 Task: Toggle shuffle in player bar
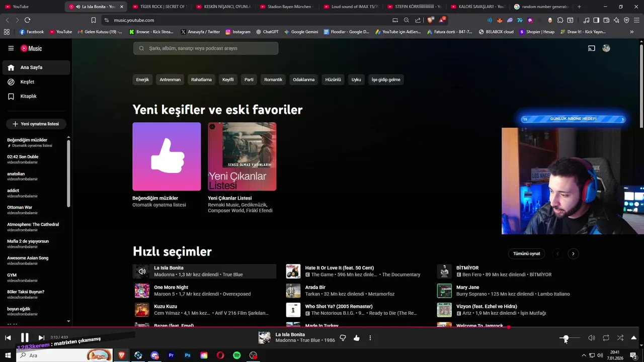[620, 338]
